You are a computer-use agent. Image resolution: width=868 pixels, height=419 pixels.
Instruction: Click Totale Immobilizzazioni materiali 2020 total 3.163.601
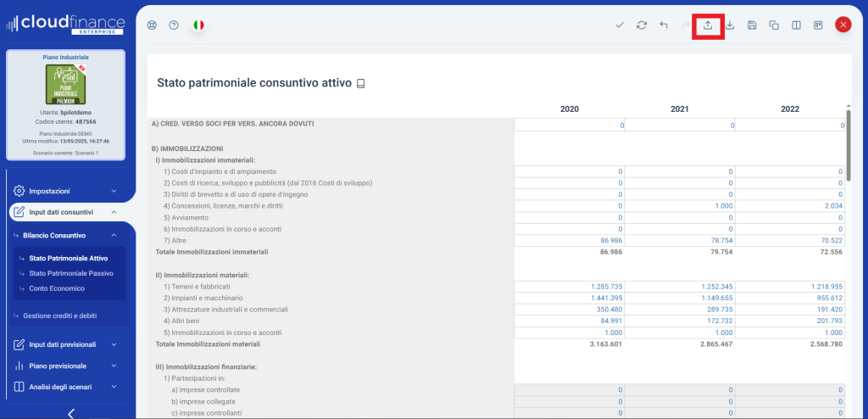[x=608, y=344]
